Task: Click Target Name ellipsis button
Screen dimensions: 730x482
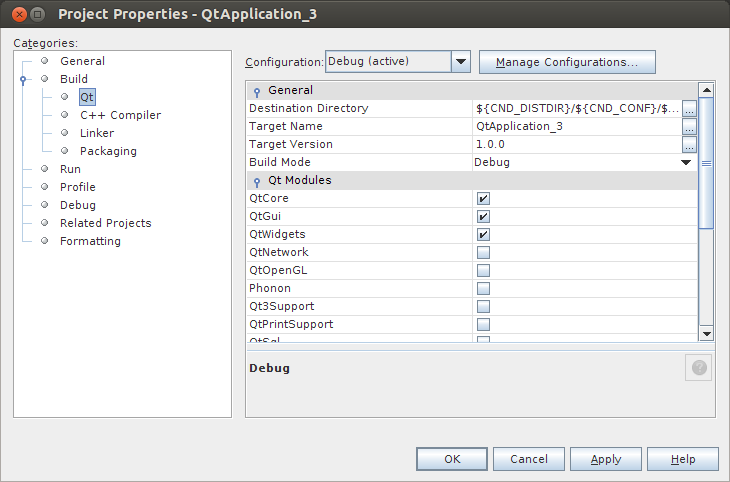Action: [689, 126]
